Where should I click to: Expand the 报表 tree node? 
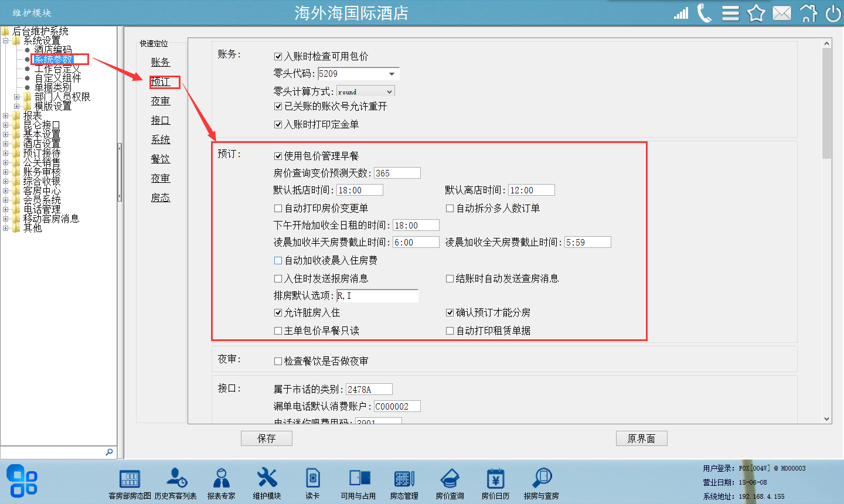(5, 116)
